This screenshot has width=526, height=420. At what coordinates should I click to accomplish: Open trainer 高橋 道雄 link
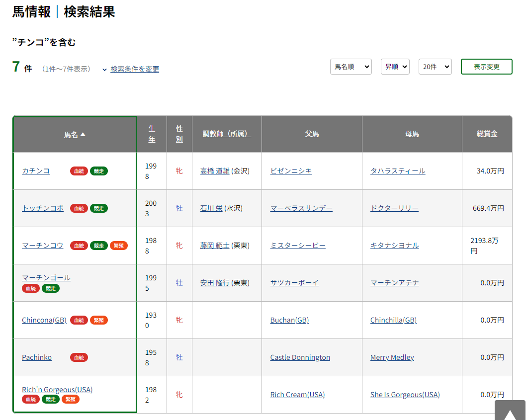pos(215,171)
